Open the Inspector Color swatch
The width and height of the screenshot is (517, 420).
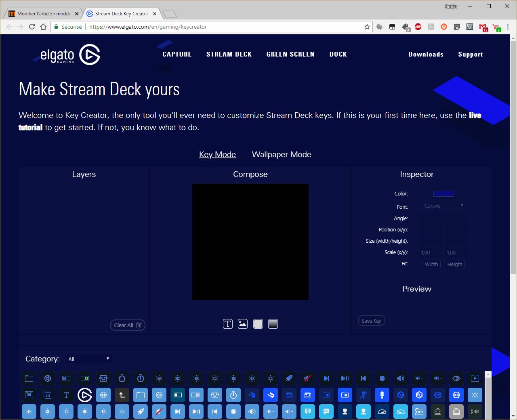click(x=444, y=194)
